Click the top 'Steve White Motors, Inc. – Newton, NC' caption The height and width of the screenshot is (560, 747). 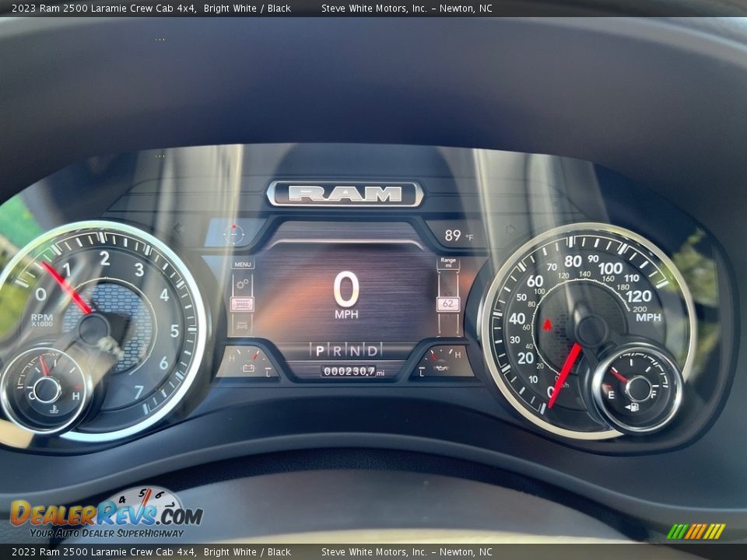point(407,8)
